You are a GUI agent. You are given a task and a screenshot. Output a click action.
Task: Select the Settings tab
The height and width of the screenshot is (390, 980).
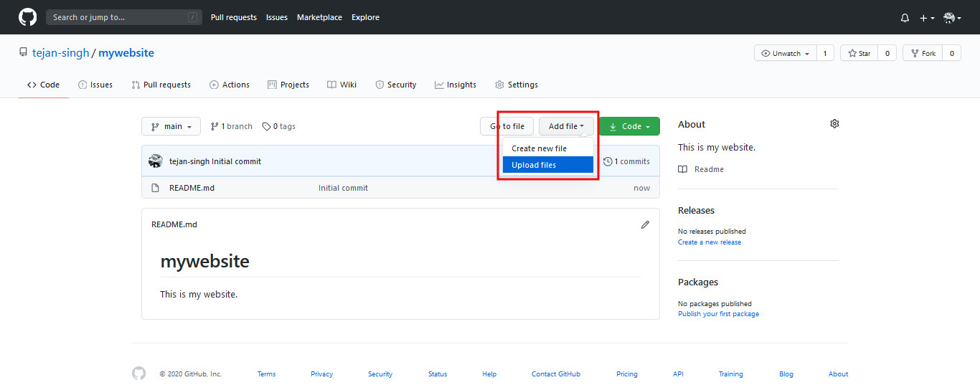click(517, 85)
